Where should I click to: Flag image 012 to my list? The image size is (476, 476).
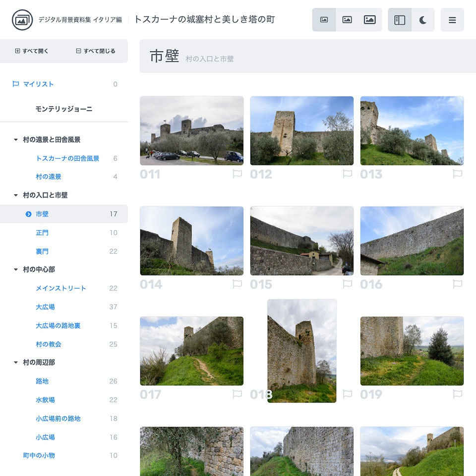(347, 174)
